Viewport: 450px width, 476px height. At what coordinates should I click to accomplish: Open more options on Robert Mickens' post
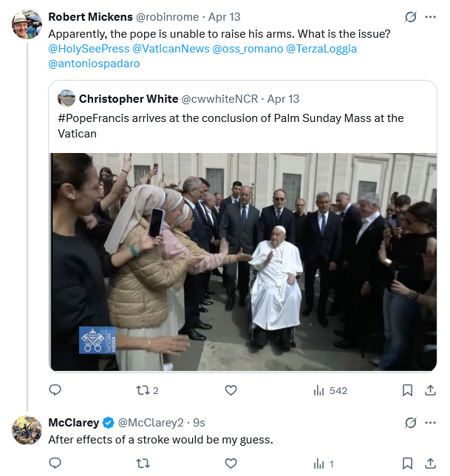pyautogui.click(x=431, y=16)
